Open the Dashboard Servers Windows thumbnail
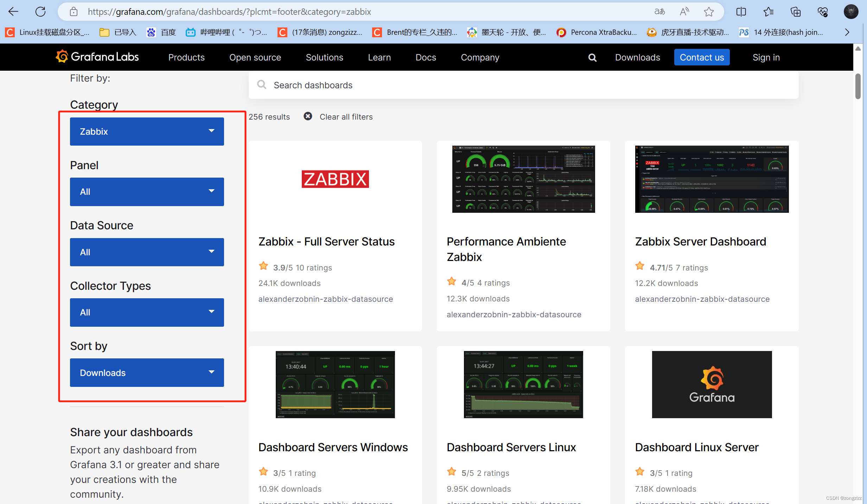The height and width of the screenshot is (504, 867). click(x=335, y=384)
